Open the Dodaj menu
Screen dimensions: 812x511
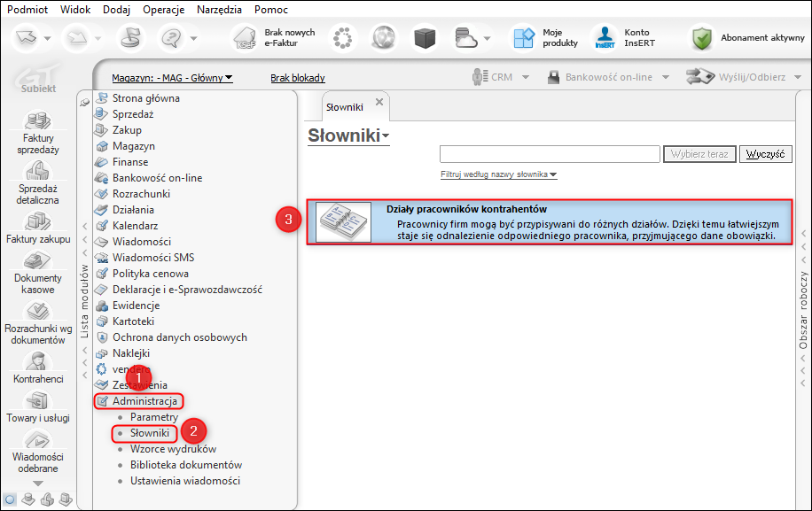[x=116, y=10]
